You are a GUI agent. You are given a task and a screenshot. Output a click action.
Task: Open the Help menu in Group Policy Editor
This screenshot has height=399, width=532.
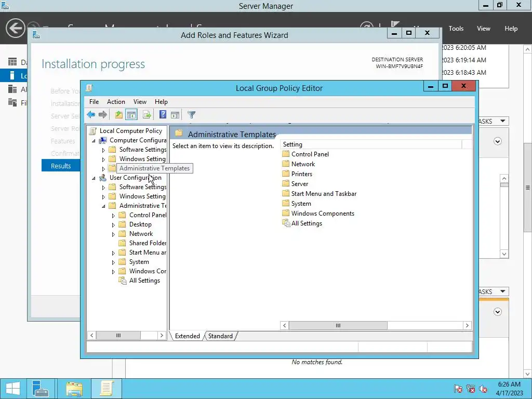pyautogui.click(x=161, y=102)
